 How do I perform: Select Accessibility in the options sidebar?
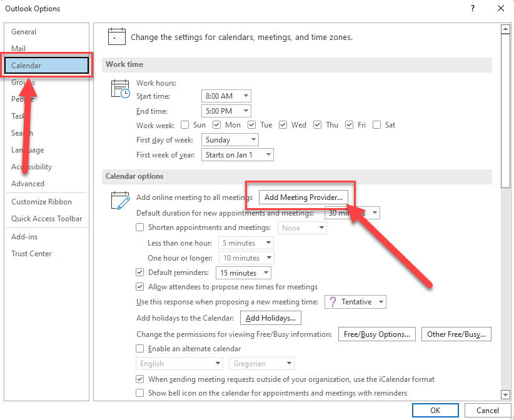(x=46, y=167)
